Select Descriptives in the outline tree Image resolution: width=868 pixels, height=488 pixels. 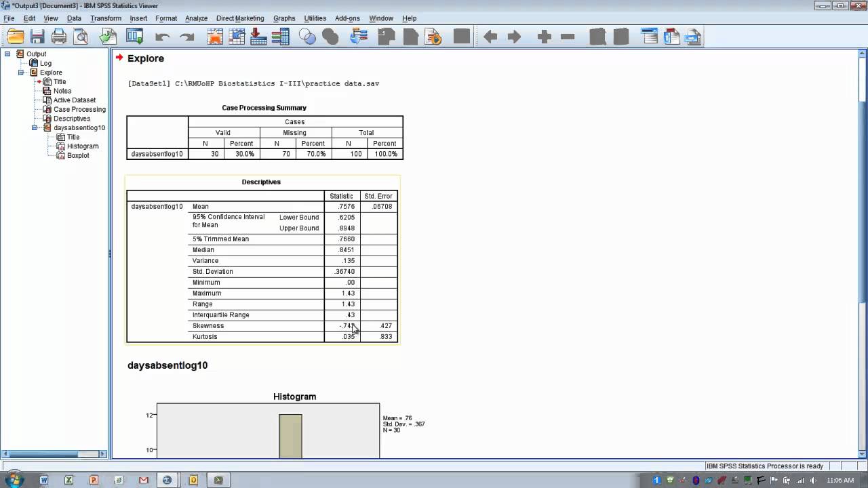click(72, 119)
